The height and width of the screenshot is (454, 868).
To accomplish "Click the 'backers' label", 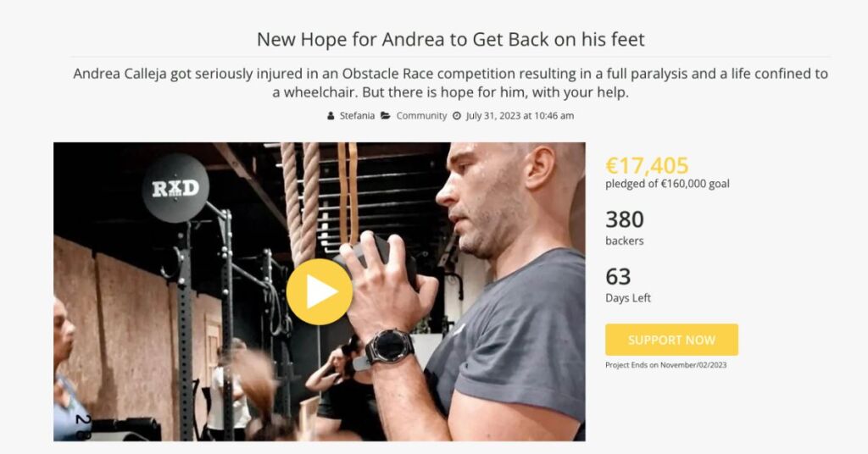I will click(x=625, y=241).
